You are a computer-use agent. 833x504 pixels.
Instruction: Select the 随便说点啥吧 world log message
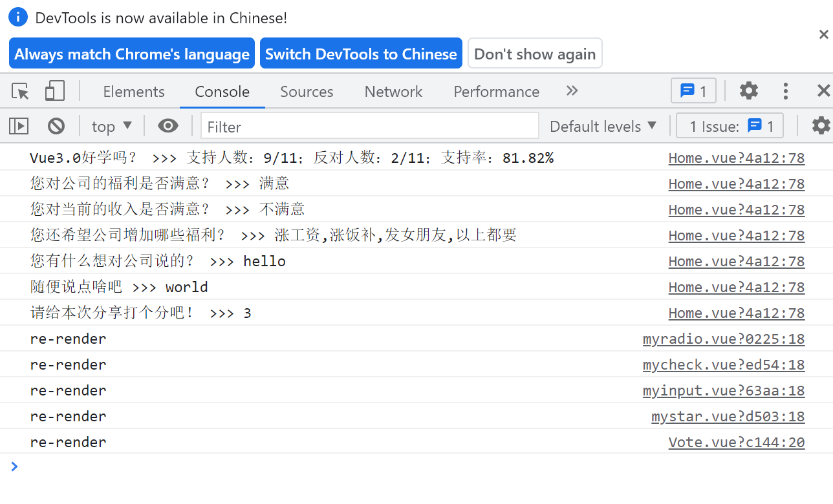click(119, 287)
